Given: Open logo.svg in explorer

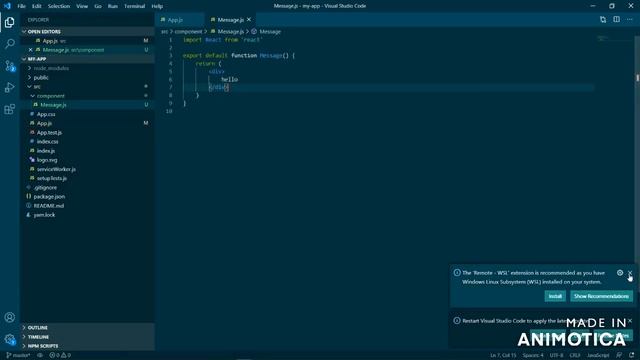Looking at the screenshot, I should [x=47, y=160].
